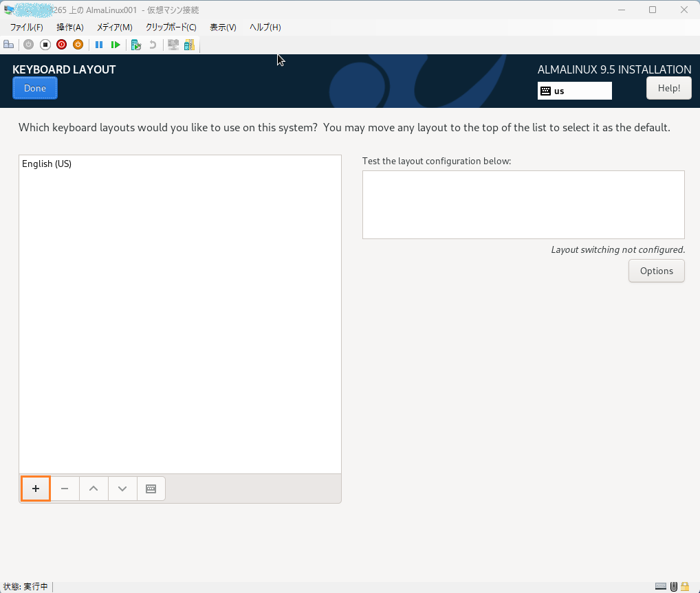700x593 pixels.
Task: Open the ヘルプ(H) menu
Action: [x=265, y=27]
